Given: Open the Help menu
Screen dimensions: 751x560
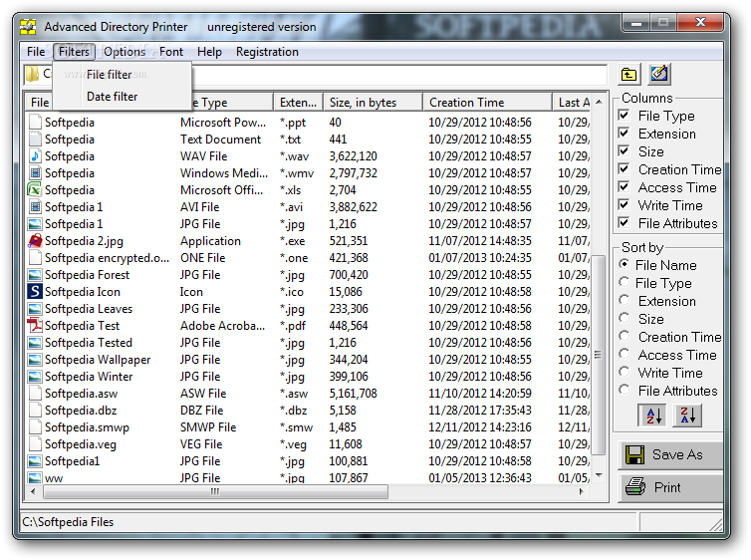Looking at the screenshot, I should click(209, 52).
